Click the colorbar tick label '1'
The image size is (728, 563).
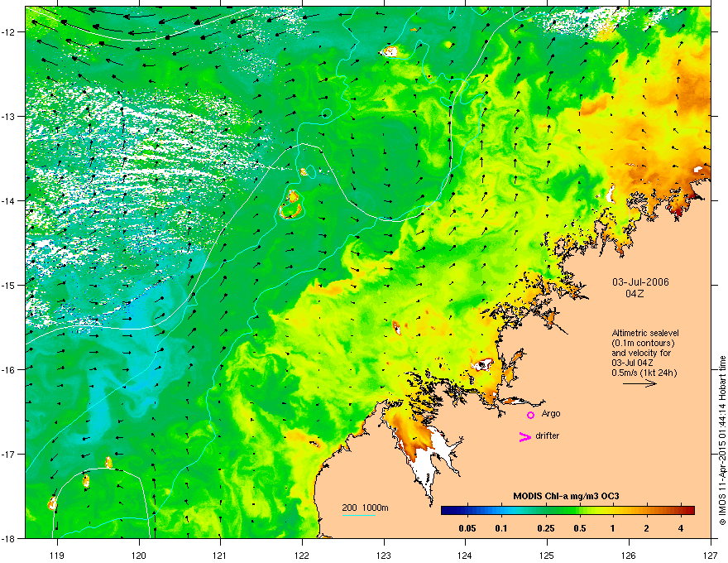point(613,528)
